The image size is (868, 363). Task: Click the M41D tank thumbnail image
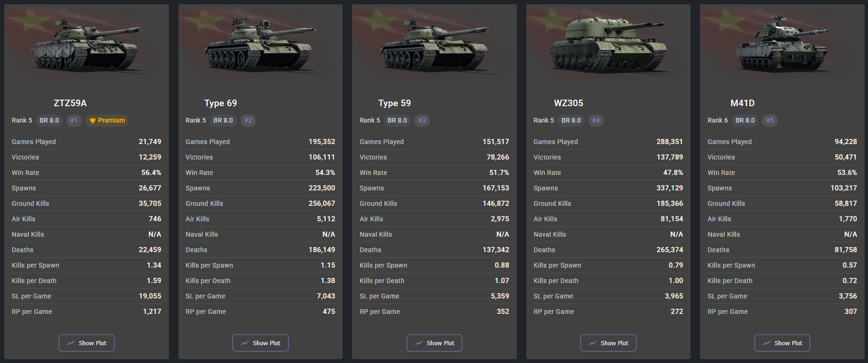(x=782, y=47)
